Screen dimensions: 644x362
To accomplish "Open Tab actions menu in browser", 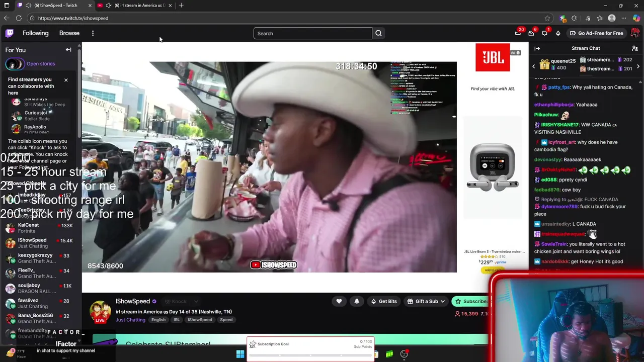I will pos(7,6).
